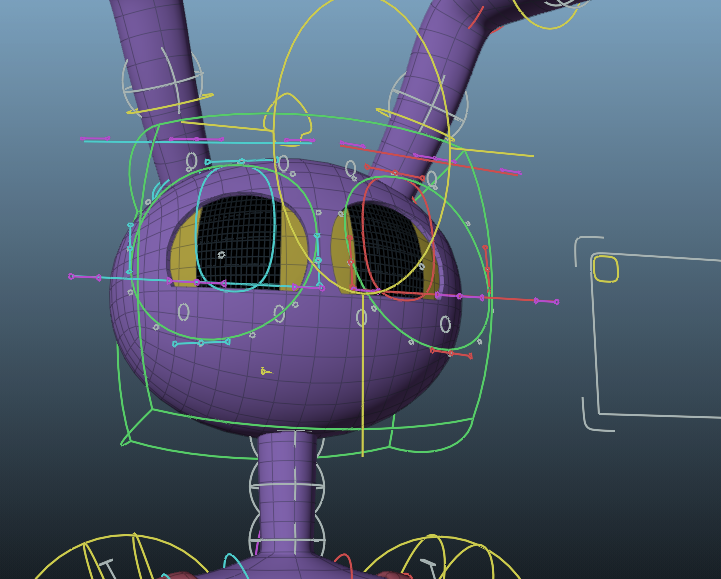Select the long red line above the right eye
Image resolution: width=721 pixels, height=579 pixels.
(430, 160)
